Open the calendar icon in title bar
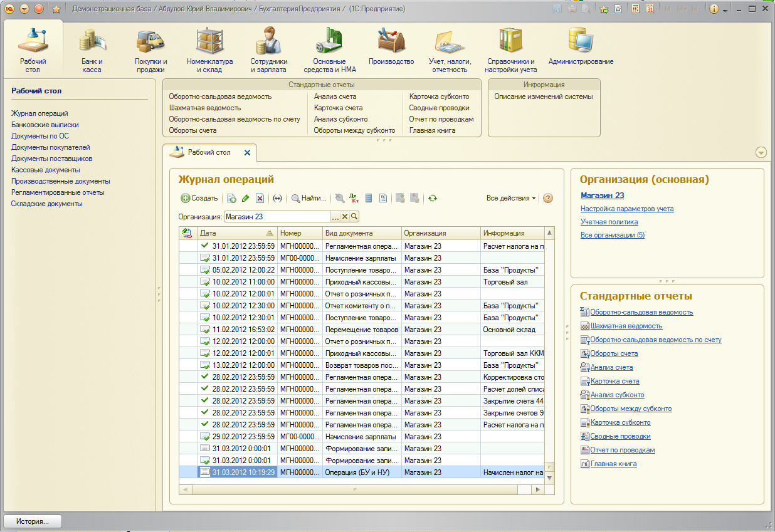The image size is (775, 532). [x=650, y=9]
